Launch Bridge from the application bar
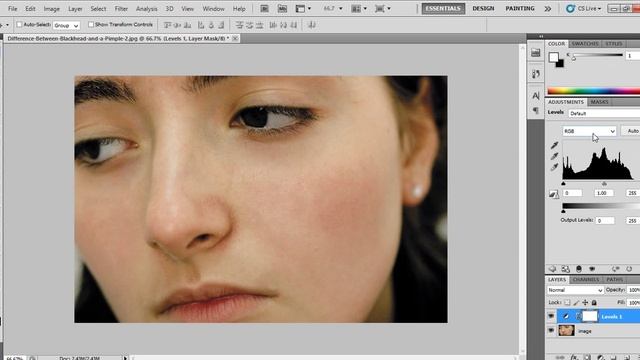This screenshot has height=360, width=640. click(264, 9)
